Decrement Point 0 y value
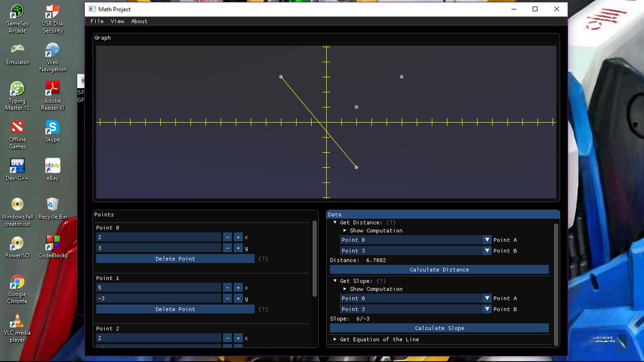Viewport: 644px width, 362px height. coord(227,248)
